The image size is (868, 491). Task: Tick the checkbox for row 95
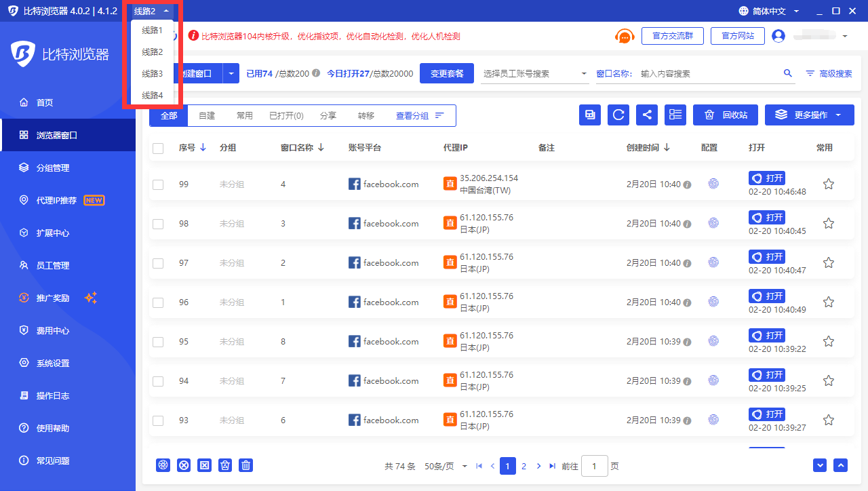[158, 342]
